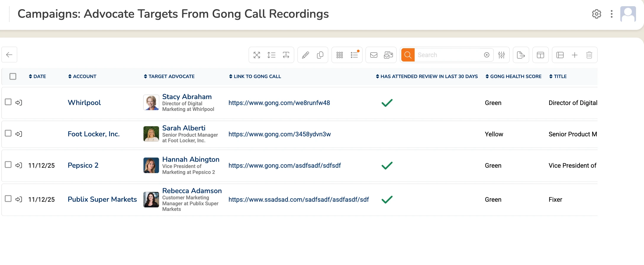
Task: Sort by LINK TO GONG CALL column
Action: pos(255,76)
